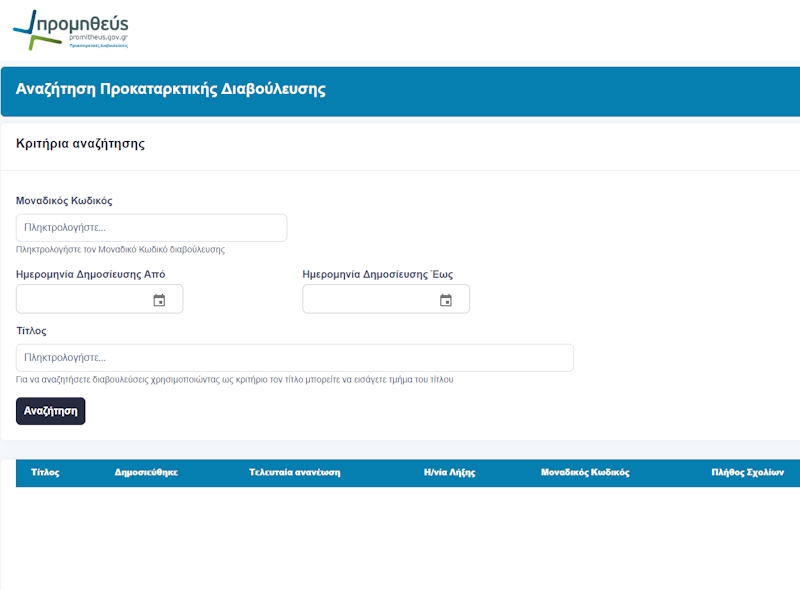Select the Τελευταία ανανέωση column header
Screen dimensions: 800x590
tap(294, 473)
